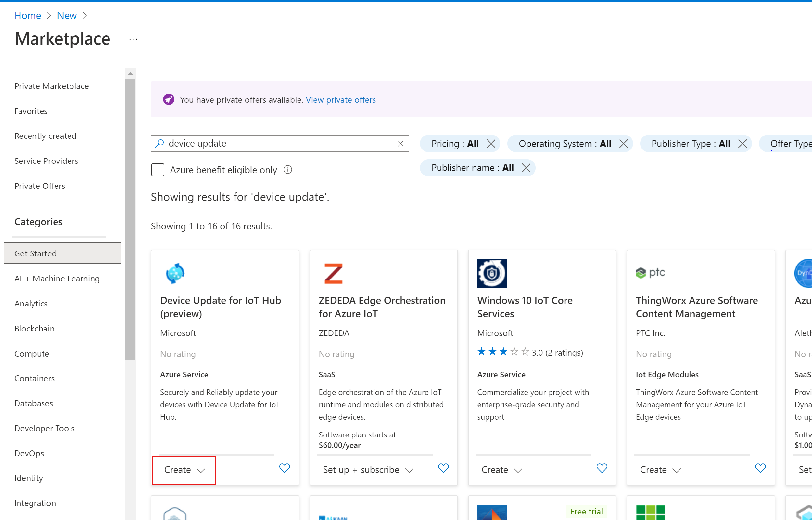Clear the device update search text
Viewport: 812px width, 520px height.
click(400, 144)
